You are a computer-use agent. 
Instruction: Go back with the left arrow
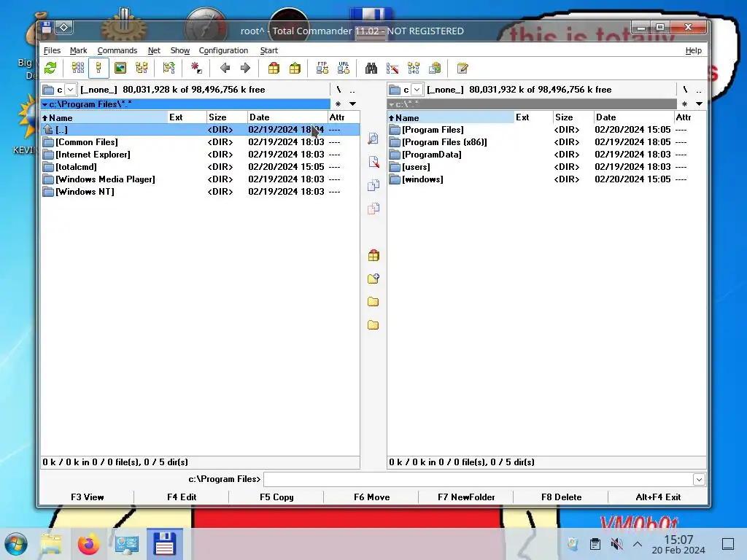tap(225, 68)
